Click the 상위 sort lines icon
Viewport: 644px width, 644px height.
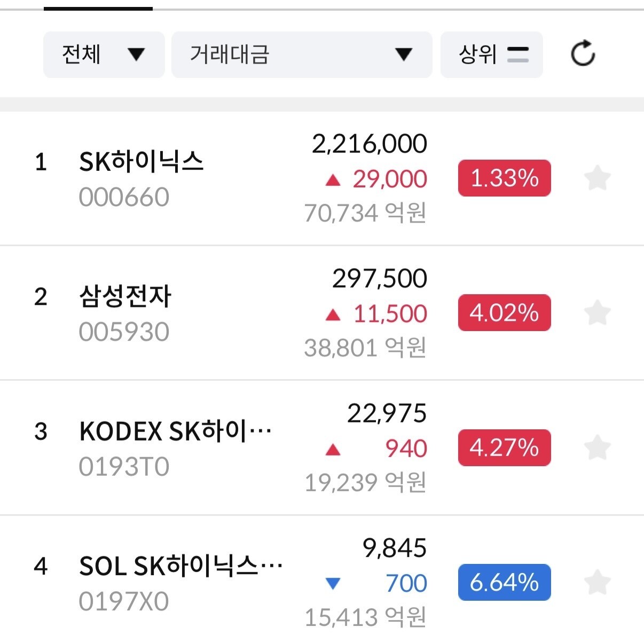click(518, 54)
